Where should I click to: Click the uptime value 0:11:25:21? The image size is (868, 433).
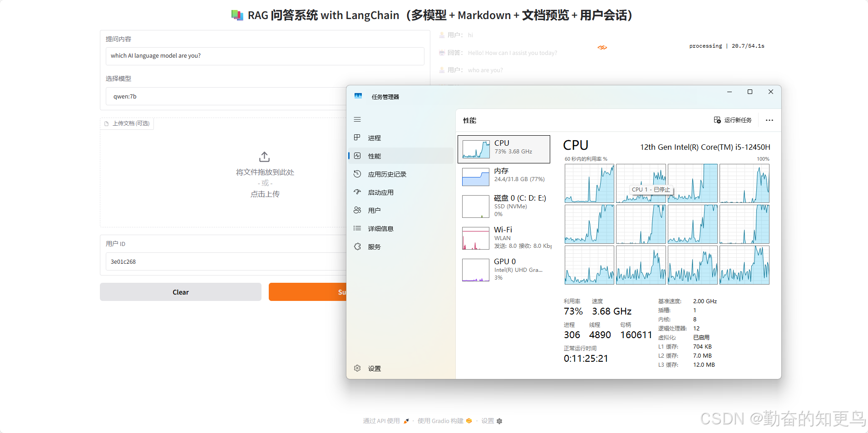coord(586,359)
